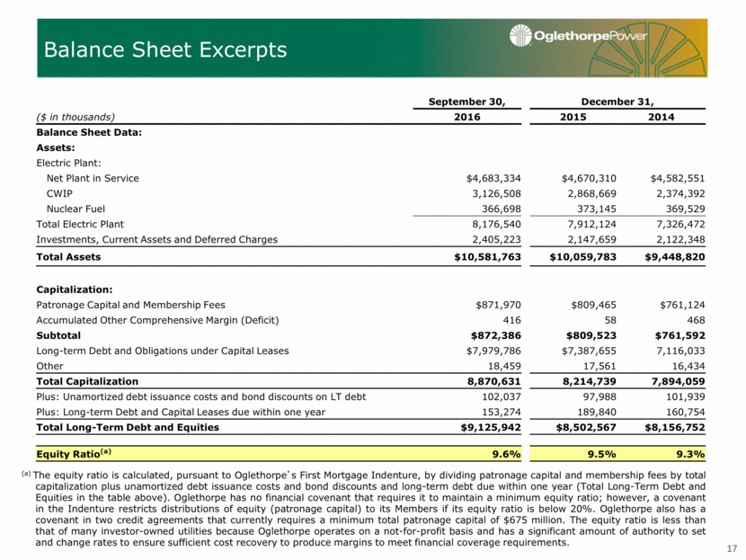The width and height of the screenshot is (746, 560).
Task: Click the 369,529 Nuclear Fuel value
Action: (x=686, y=209)
